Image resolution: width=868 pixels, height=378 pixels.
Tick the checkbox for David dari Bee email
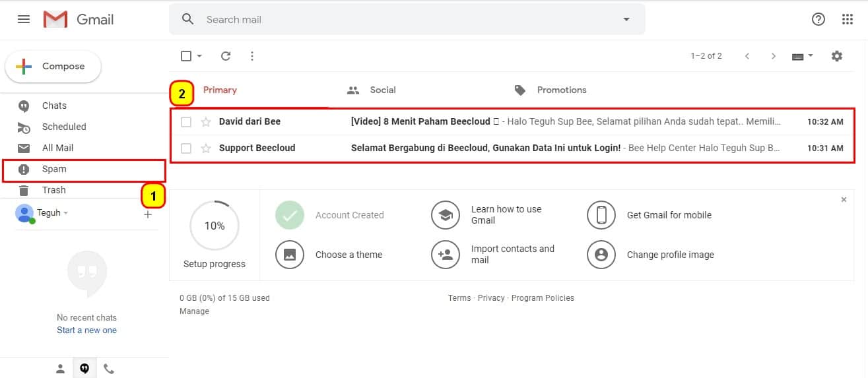(186, 122)
